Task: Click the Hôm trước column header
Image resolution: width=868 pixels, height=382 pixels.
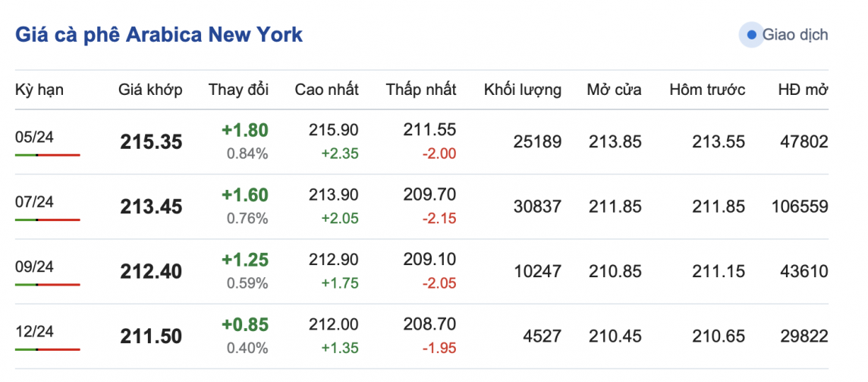Action: click(707, 90)
